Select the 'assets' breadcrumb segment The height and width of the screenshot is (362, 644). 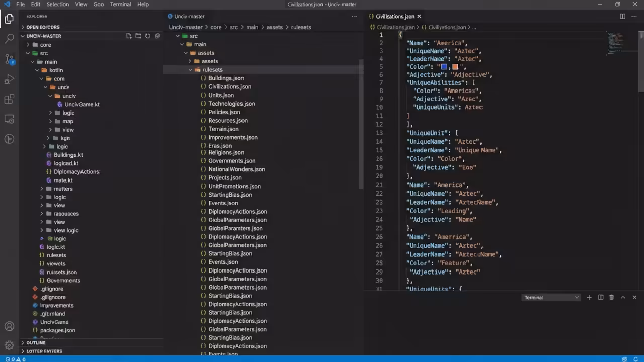point(274,27)
